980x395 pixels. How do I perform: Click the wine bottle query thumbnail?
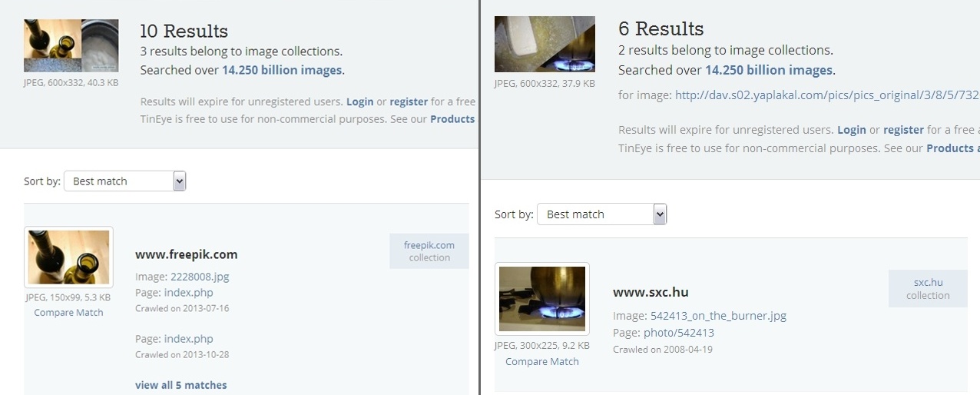[x=71, y=45]
